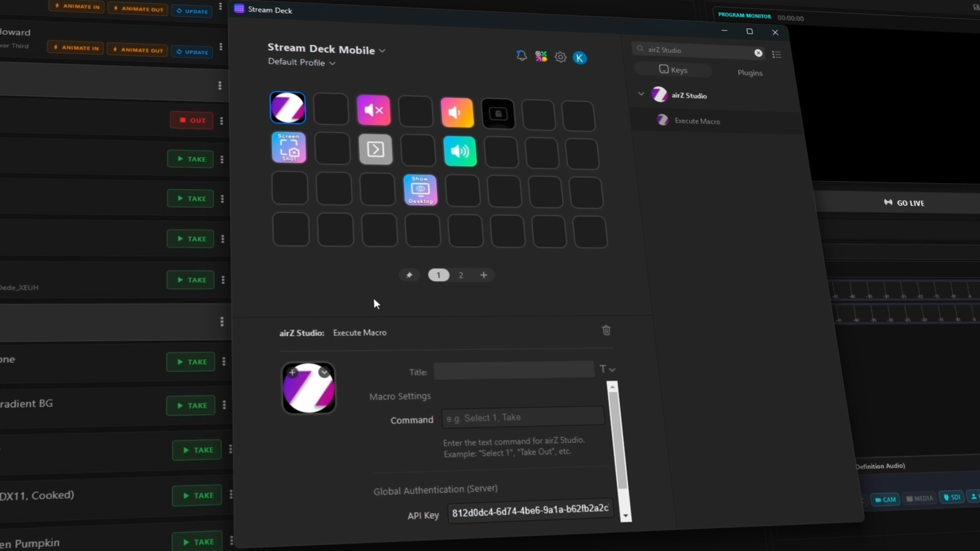Open options menu beside the OUT button
Viewport: 980px width, 551px height.
coord(222,121)
